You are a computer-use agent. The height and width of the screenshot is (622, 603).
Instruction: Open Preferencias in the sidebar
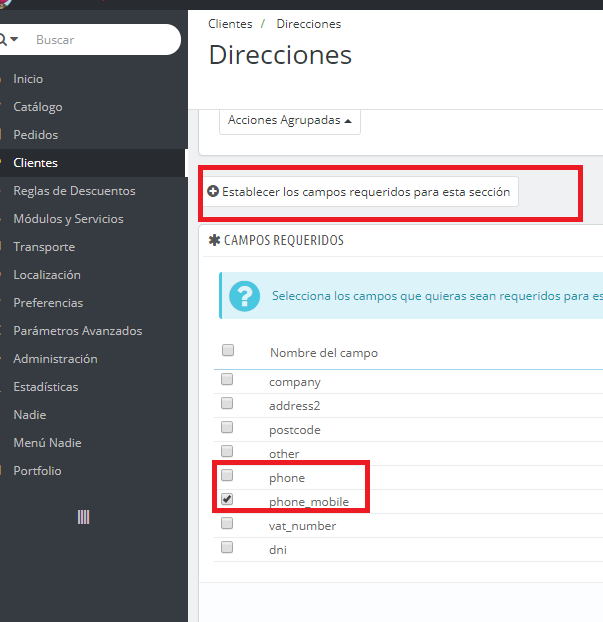pyautogui.click(x=48, y=303)
